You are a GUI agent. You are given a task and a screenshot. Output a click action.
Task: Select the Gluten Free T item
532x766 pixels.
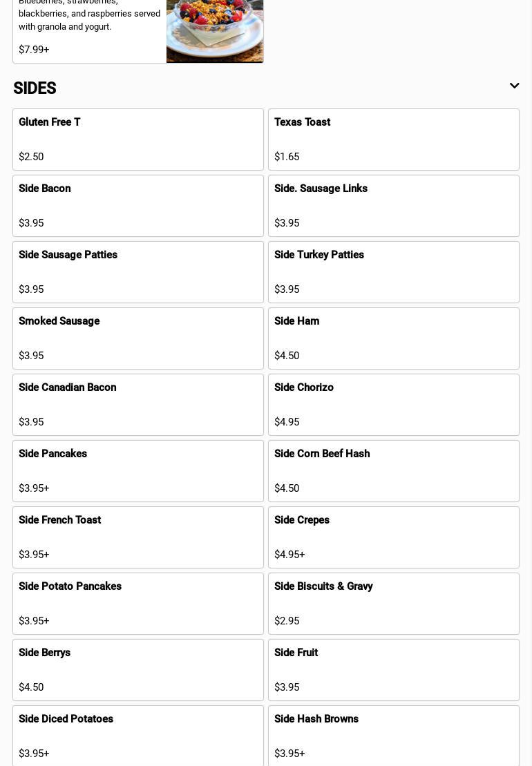(x=138, y=140)
